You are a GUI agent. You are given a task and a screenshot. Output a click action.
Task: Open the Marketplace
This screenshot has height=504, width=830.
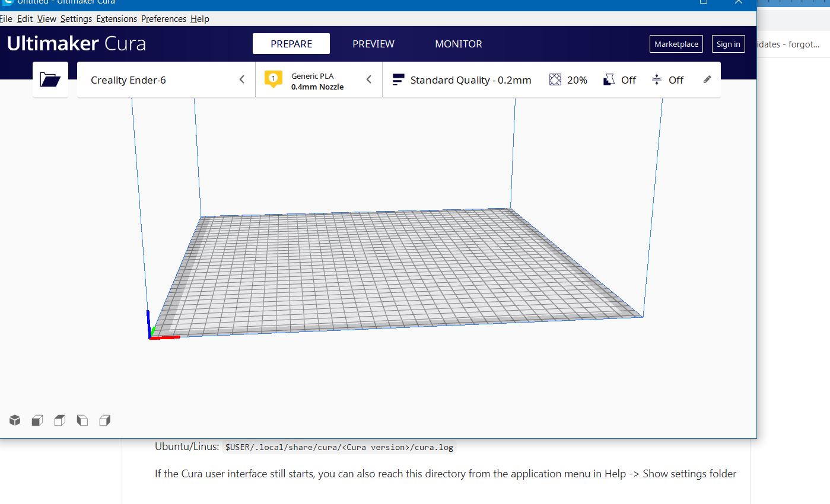pos(676,43)
